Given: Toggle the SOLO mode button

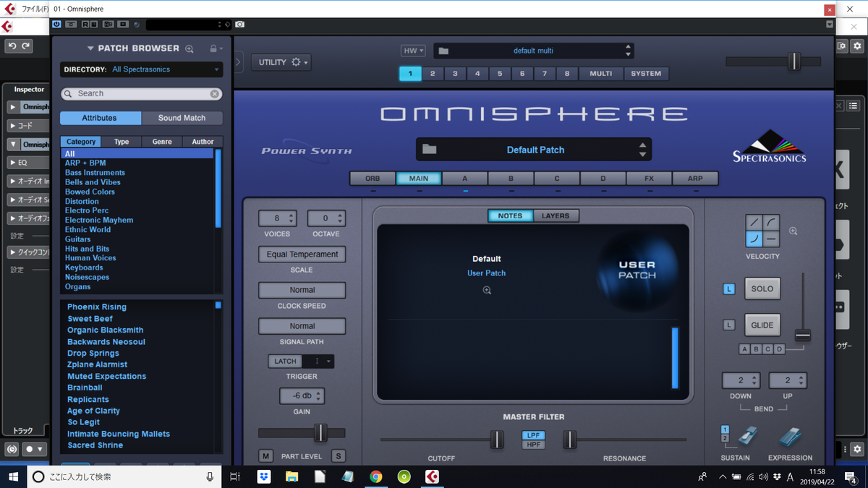Looking at the screenshot, I should [762, 288].
